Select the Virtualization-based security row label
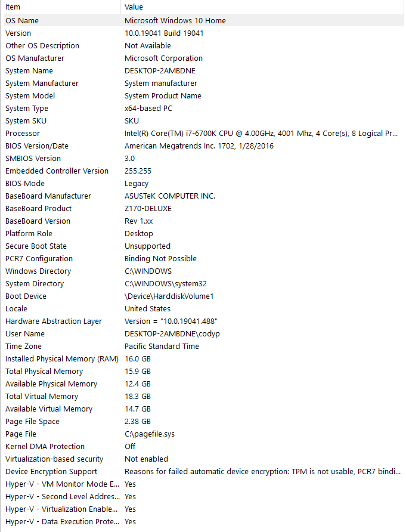Image resolution: width=406 pixels, height=532 pixels. (x=54, y=459)
